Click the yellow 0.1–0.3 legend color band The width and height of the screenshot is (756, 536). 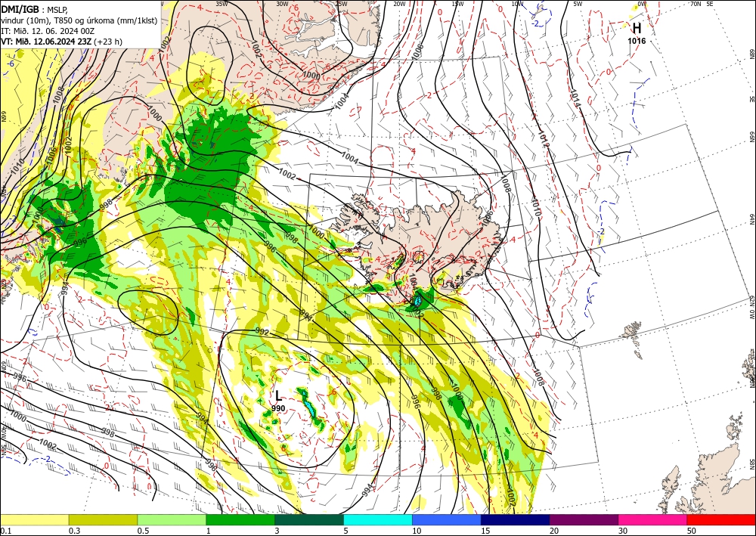34,519
